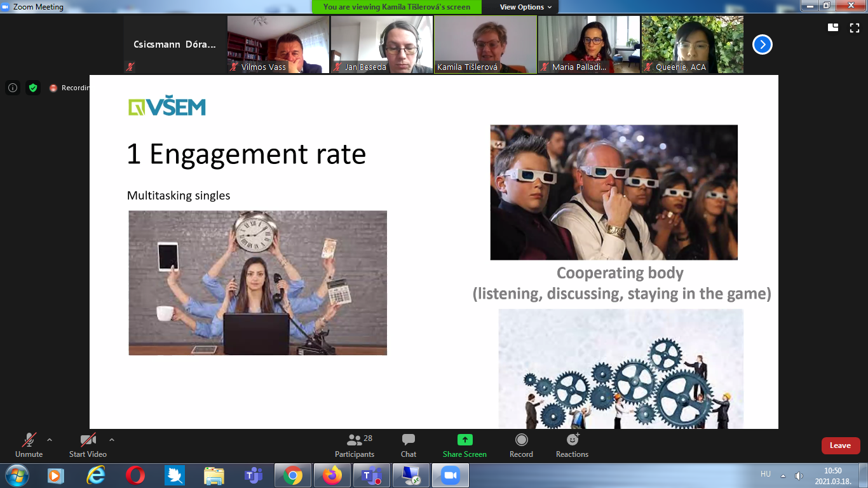Open the Reactions menu
Screen dimensions: 868x488
[572, 445]
